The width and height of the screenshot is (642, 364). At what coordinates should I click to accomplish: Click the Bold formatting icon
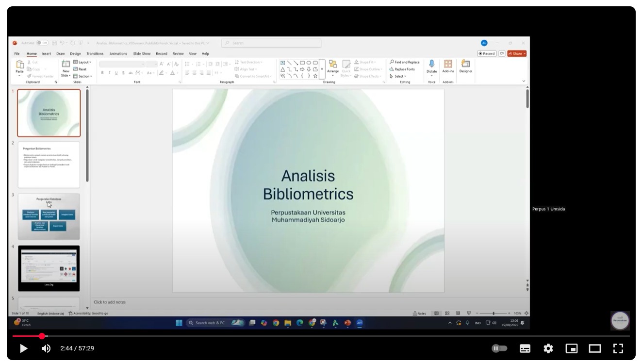[102, 73]
